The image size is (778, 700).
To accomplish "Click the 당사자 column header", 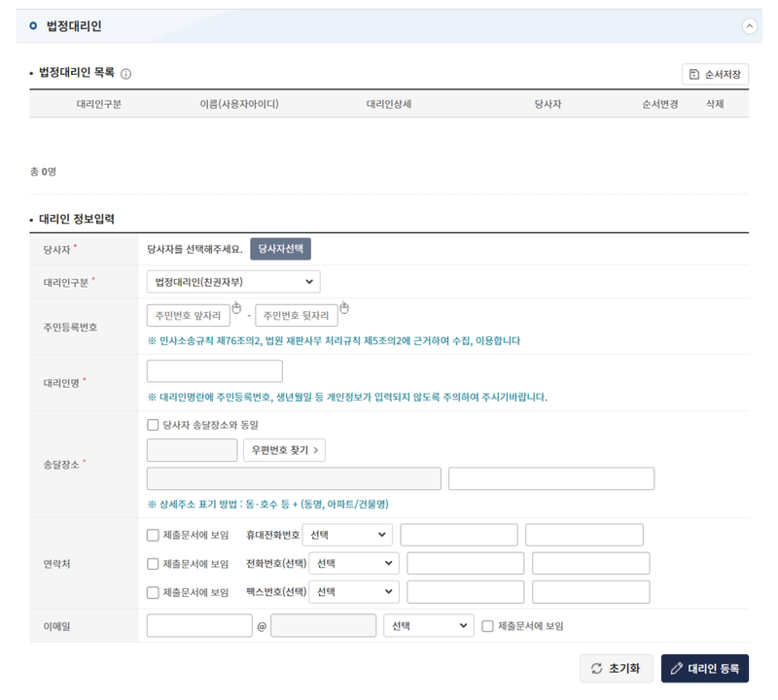I will 548,104.
